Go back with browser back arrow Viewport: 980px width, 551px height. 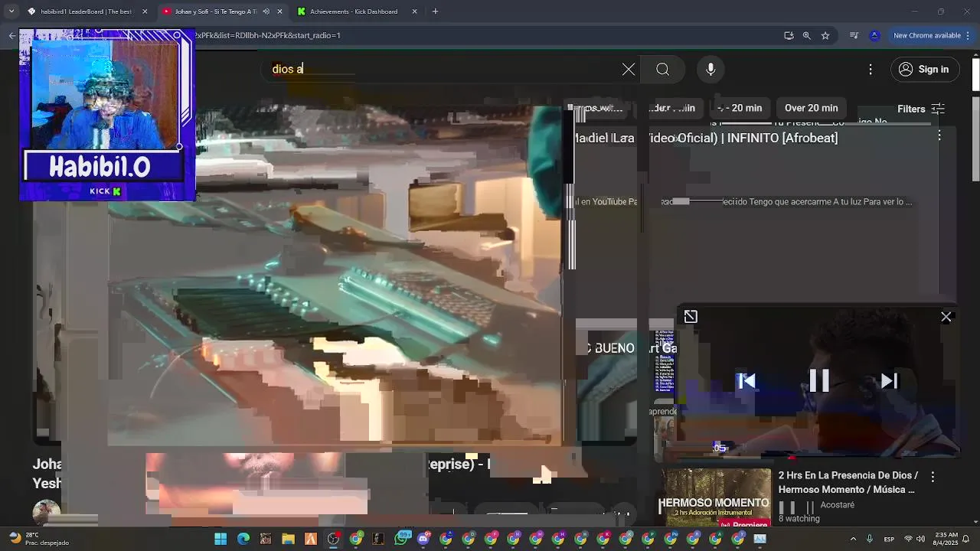pyautogui.click(x=11, y=35)
